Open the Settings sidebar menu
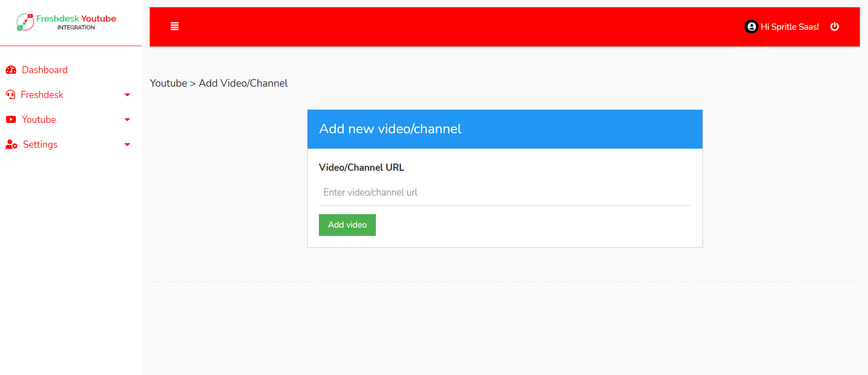Image resolution: width=868 pixels, height=375 pixels. pyautogui.click(x=40, y=145)
